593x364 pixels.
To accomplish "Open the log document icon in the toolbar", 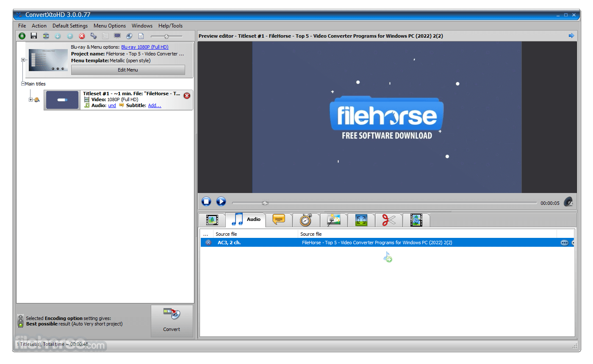I will pyautogui.click(x=141, y=36).
